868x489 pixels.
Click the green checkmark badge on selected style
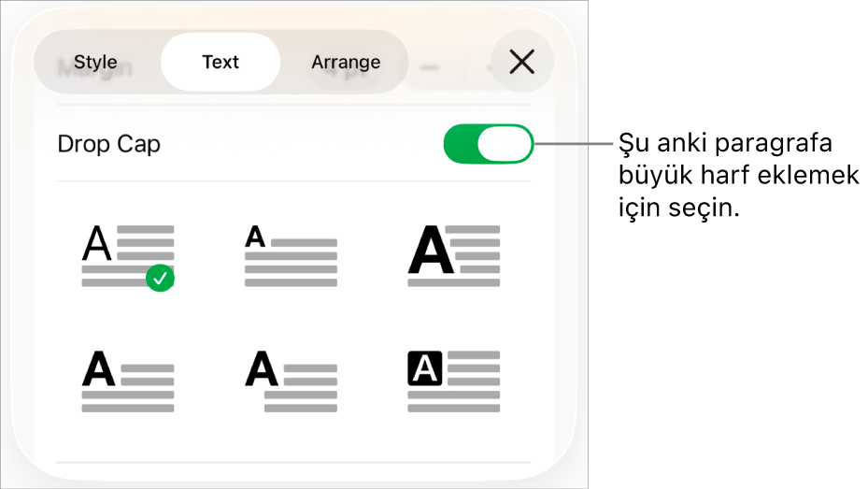[x=161, y=278]
